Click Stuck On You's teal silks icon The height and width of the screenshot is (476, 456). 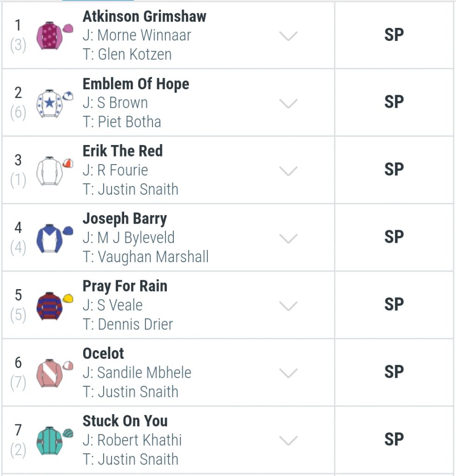(55, 441)
